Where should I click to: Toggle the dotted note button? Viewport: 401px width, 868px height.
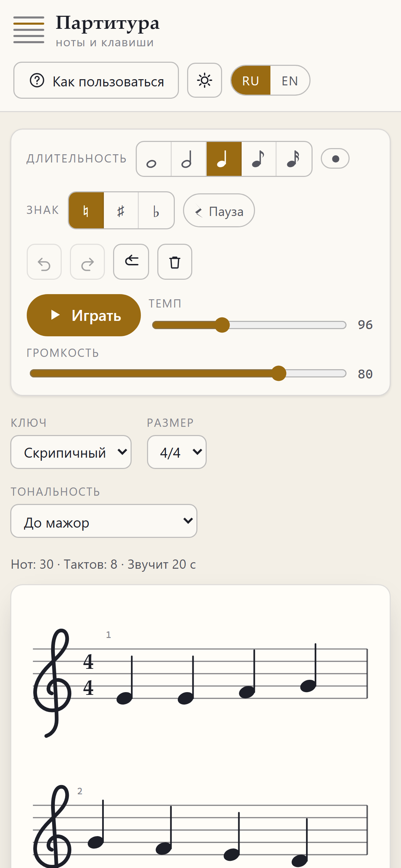tap(335, 159)
